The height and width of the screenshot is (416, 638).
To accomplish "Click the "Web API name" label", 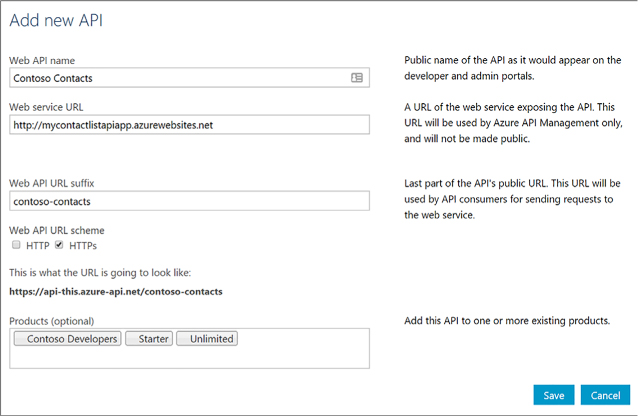I will point(42,61).
